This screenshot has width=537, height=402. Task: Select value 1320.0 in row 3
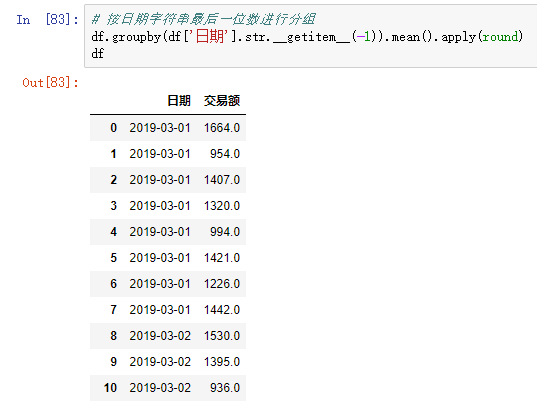click(222, 206)
